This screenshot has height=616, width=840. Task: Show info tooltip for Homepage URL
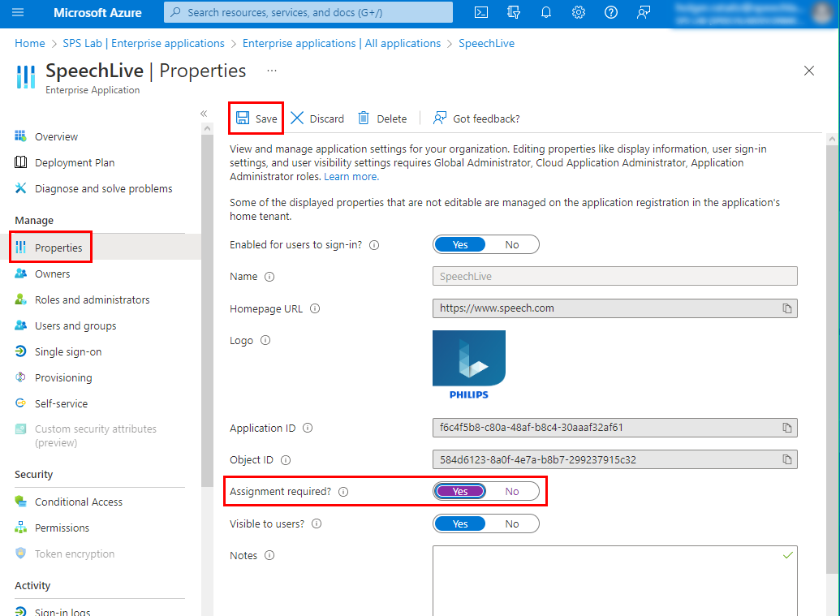tap(315, 308)
